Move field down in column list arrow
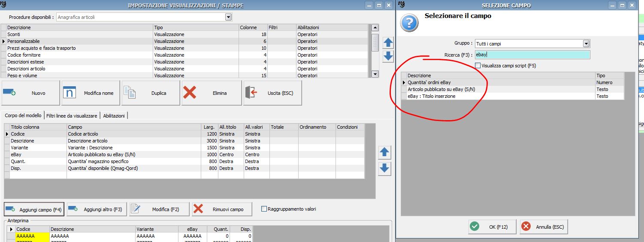 384,169
